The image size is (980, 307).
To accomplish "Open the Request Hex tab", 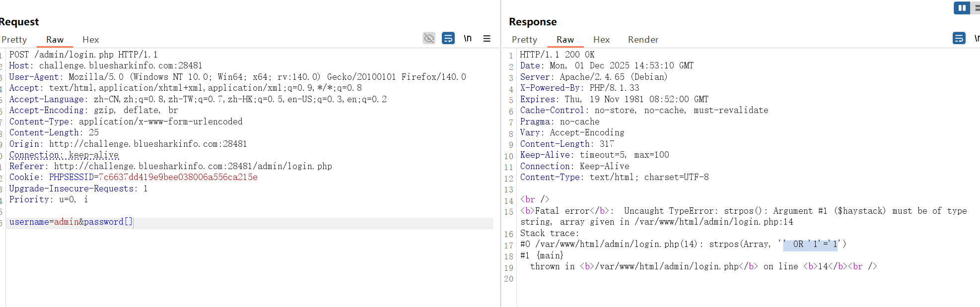I will point(90,40).
